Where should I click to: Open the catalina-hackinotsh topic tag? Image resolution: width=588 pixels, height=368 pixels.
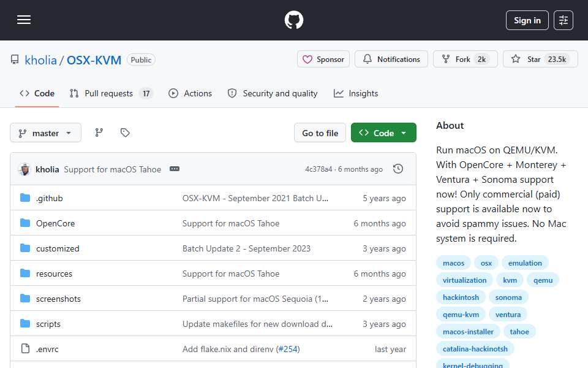(475, 349)
